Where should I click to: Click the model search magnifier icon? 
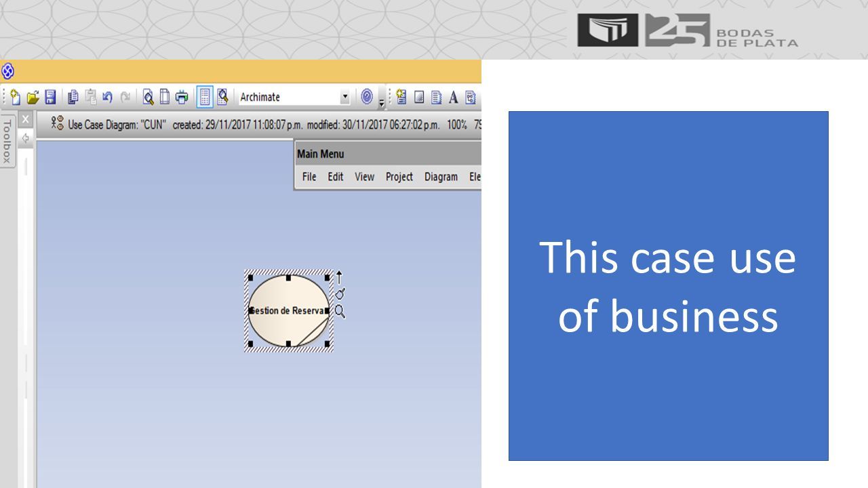pyautogui.click(x=222, y=97)
